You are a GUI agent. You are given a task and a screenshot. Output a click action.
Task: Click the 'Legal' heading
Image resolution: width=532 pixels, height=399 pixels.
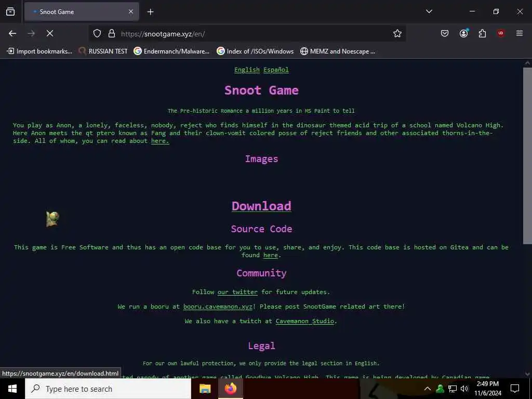tap(261, 345)
